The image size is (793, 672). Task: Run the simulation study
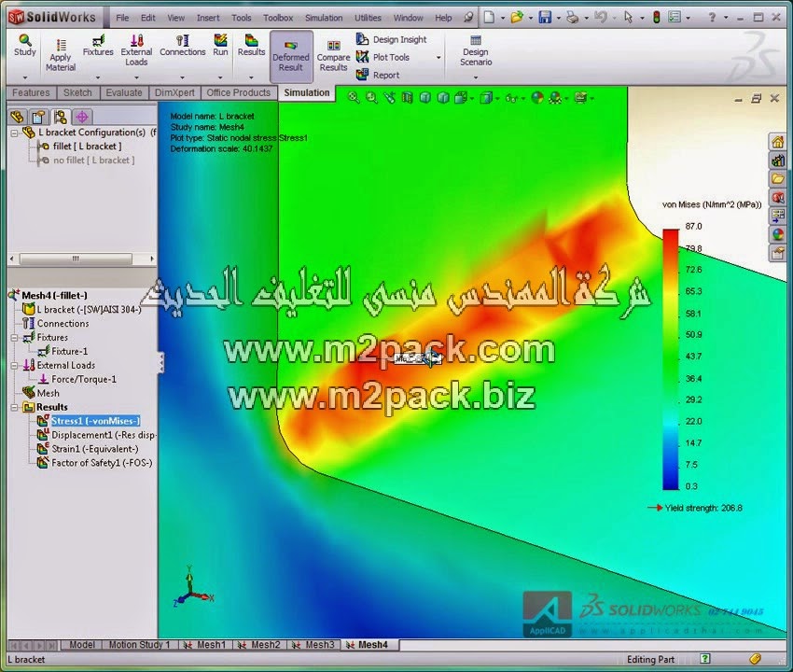pos(220,45)
